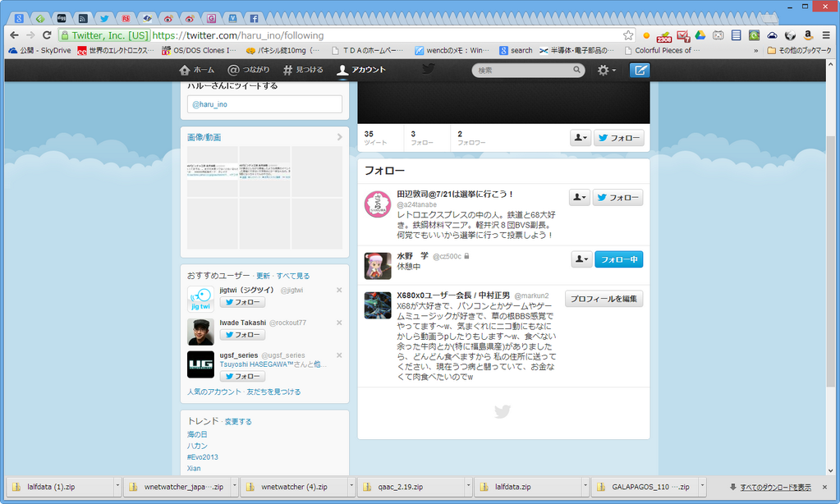Click the Twitter search field
This screenshot has width=840, height=504.
[527, 71]
